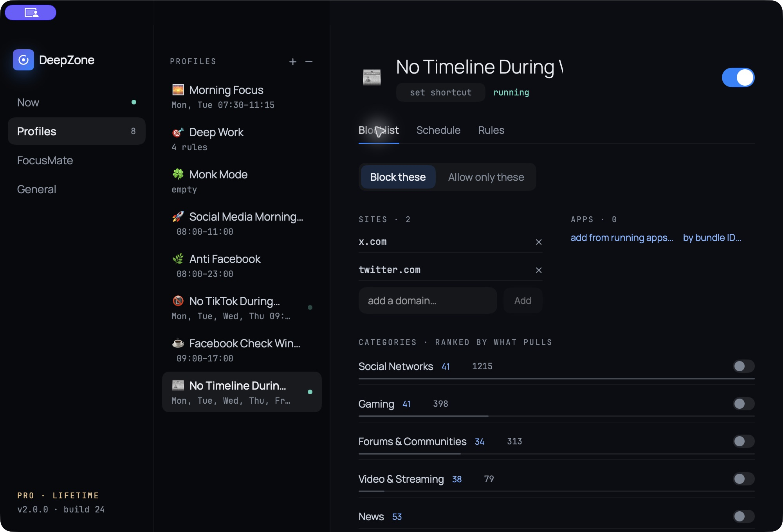Viewport: 783px width, 532px height.
Task: Click the newspaper icon beside profile title
Action: tap(372, 77)
